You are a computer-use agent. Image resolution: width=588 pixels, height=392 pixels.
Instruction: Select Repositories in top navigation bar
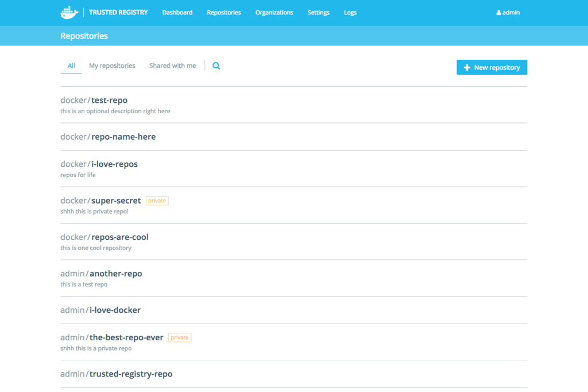[224, 13]
